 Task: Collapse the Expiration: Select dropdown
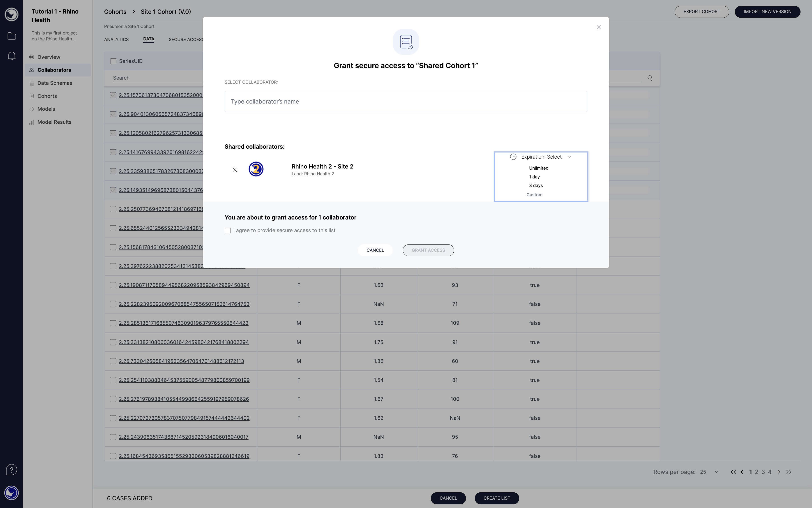[x=541, y=157]
